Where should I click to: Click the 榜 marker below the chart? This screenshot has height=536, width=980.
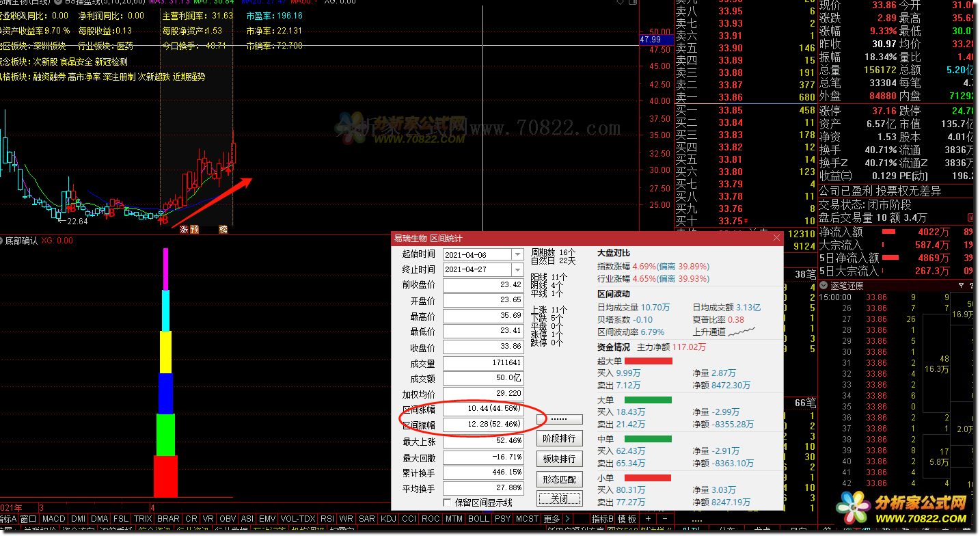pyautogui.click(x=223, y=230)
